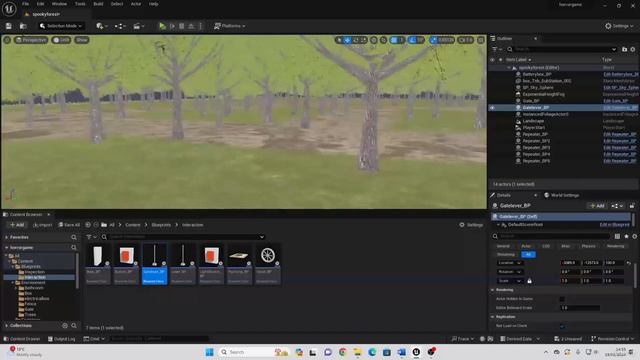Click the maximize viewport icon

(x=481, y=40)
